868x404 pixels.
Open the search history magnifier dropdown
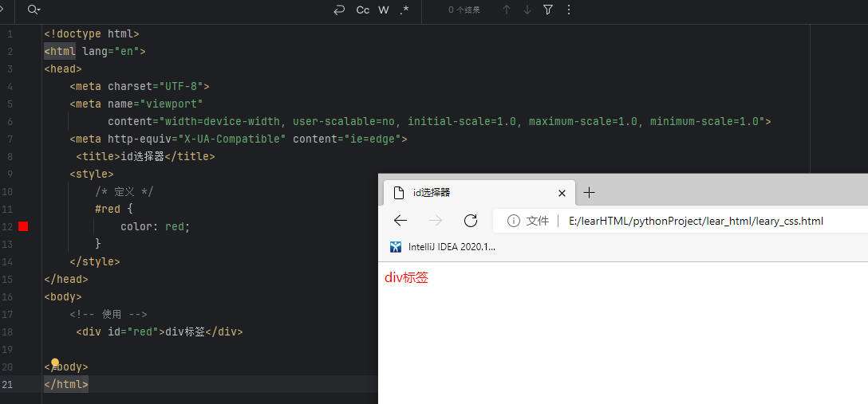coord(34,10)
